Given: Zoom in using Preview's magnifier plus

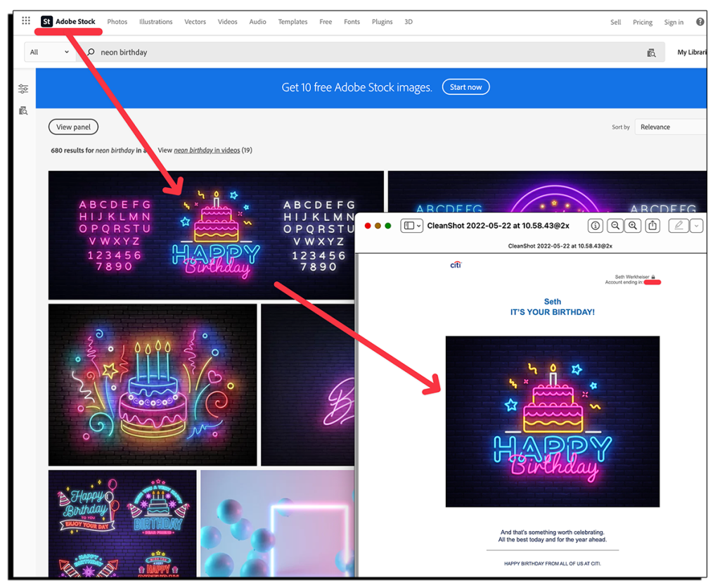Looking at the screenshot, I should (x=633, y=226).
